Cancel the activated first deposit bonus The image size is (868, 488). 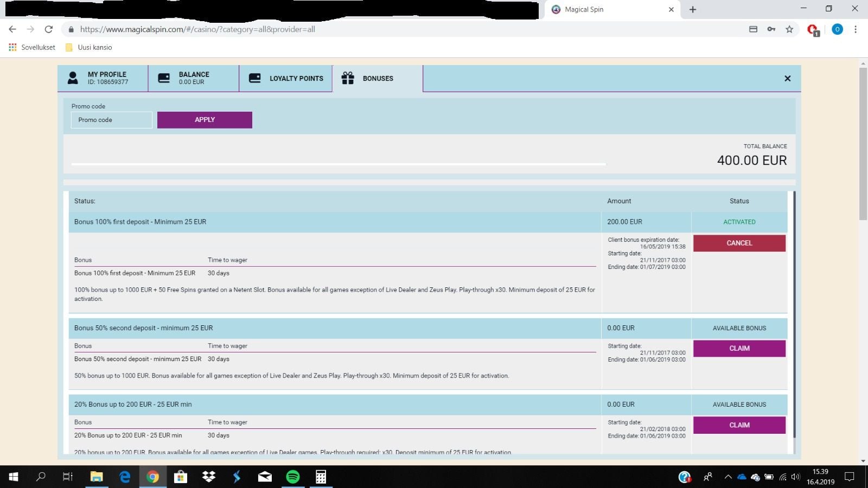coord(739,243)
